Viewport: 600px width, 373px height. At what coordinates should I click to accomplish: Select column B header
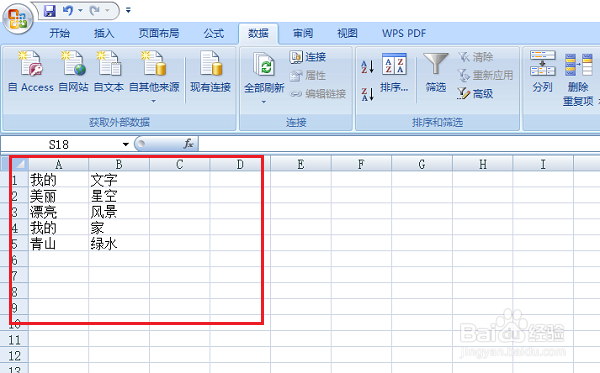coord(119,165)
